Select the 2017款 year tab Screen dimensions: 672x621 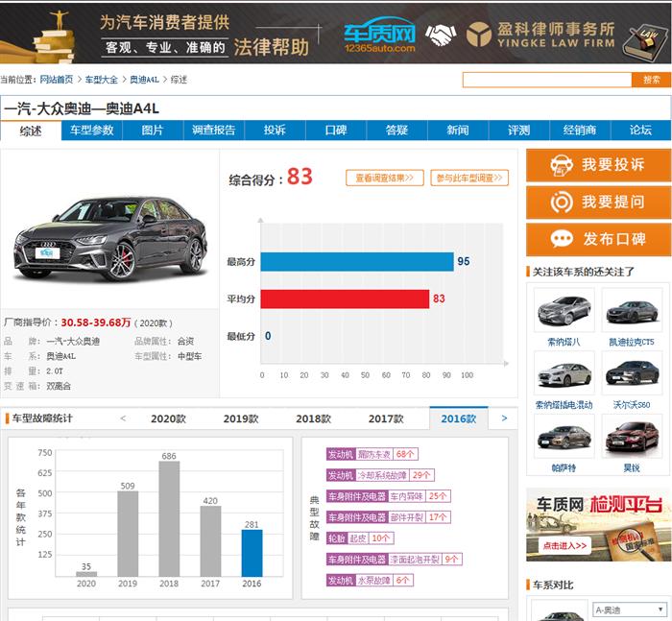click(386, 418)
